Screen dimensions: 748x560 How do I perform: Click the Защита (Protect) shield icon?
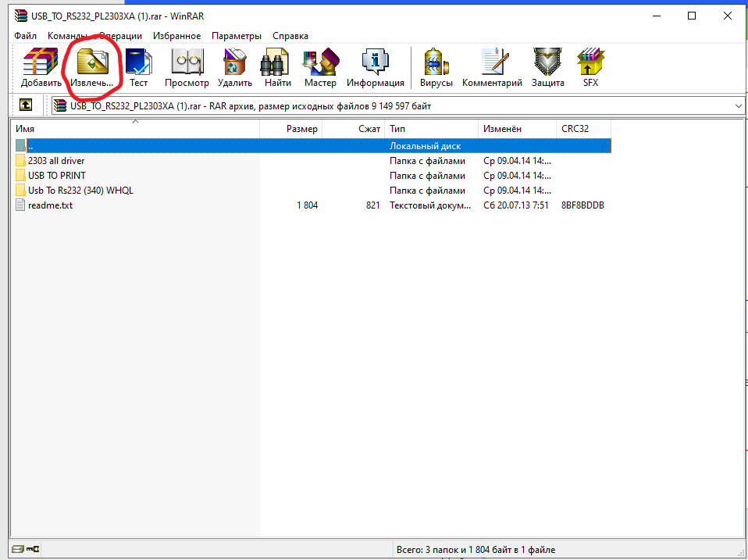(x=547, y=62)
